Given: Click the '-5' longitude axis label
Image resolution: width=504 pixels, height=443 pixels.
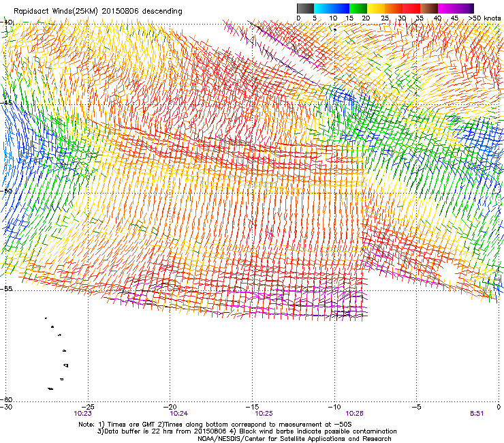Looking at the screenshot, I should point(416,408).
